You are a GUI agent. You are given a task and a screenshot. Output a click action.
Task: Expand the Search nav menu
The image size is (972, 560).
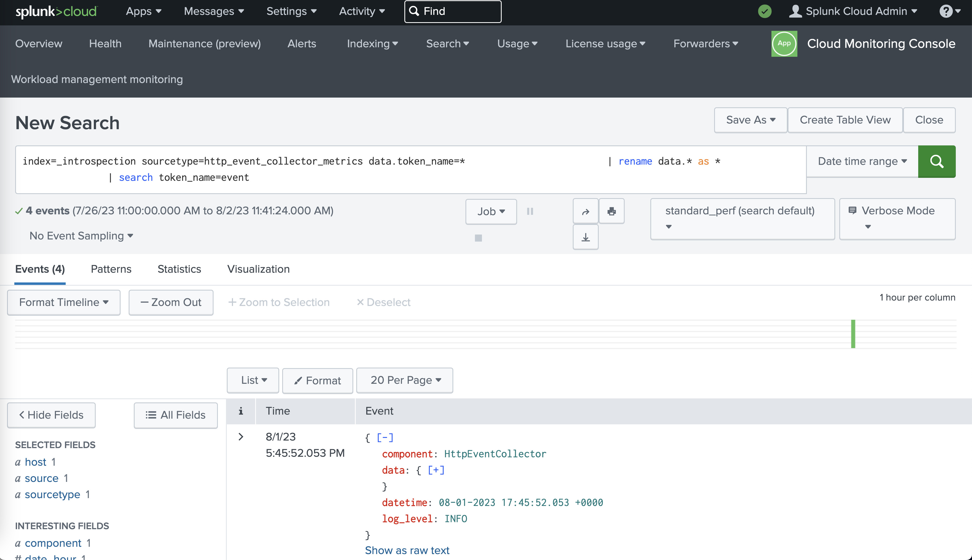[x=447, y=44]
